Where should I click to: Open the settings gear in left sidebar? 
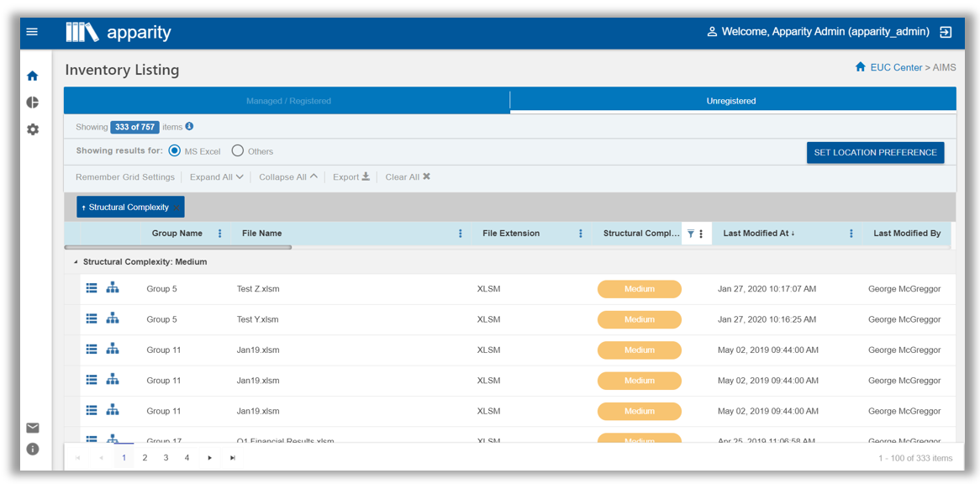32,129
